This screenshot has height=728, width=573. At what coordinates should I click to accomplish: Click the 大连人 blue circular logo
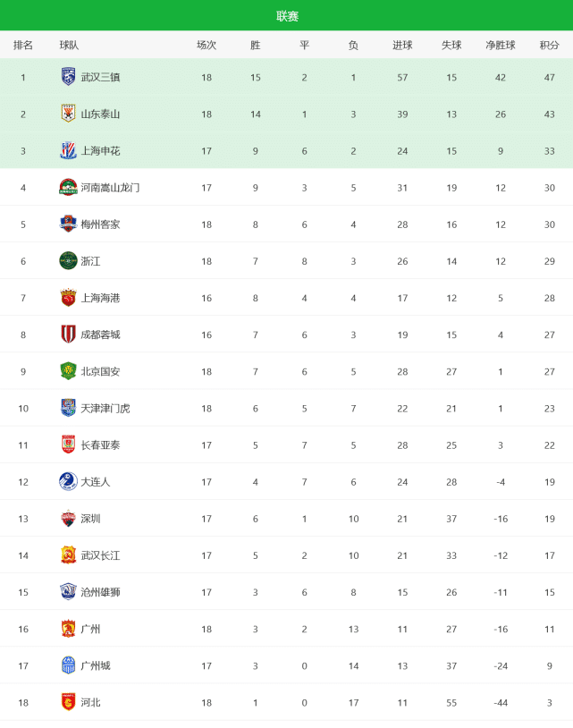[x=68, y=481]
